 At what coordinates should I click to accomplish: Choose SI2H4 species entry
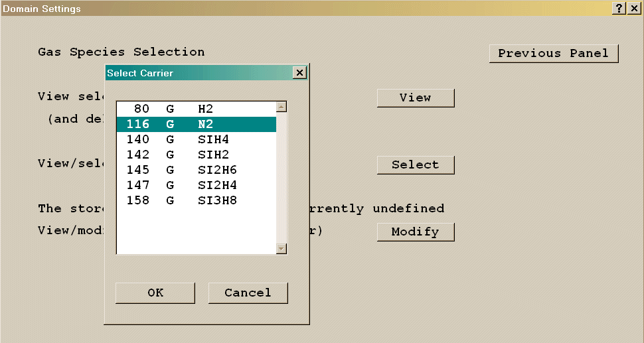pos(196,185)
